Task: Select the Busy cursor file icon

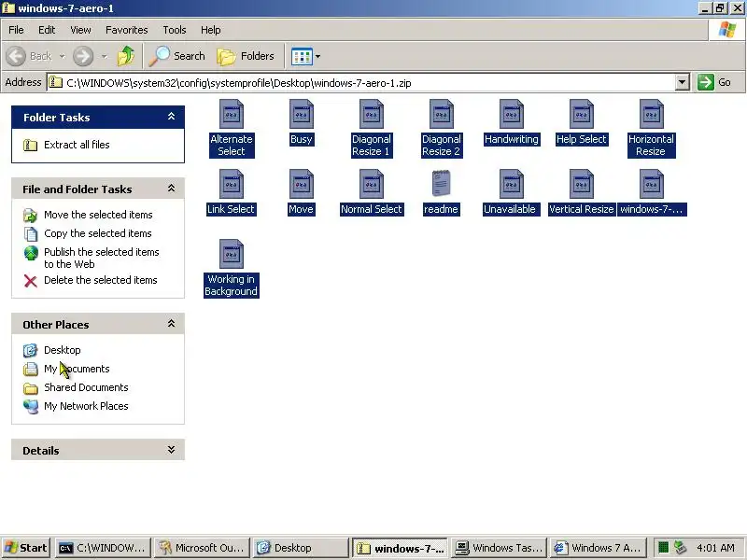Action: 302,114
